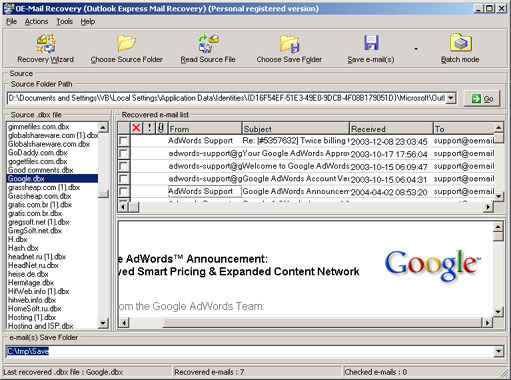Check the 'Google AdWords Account Ver' email checkbox
This screenshot has height=380, width=511.
click(x=124, y=179)
